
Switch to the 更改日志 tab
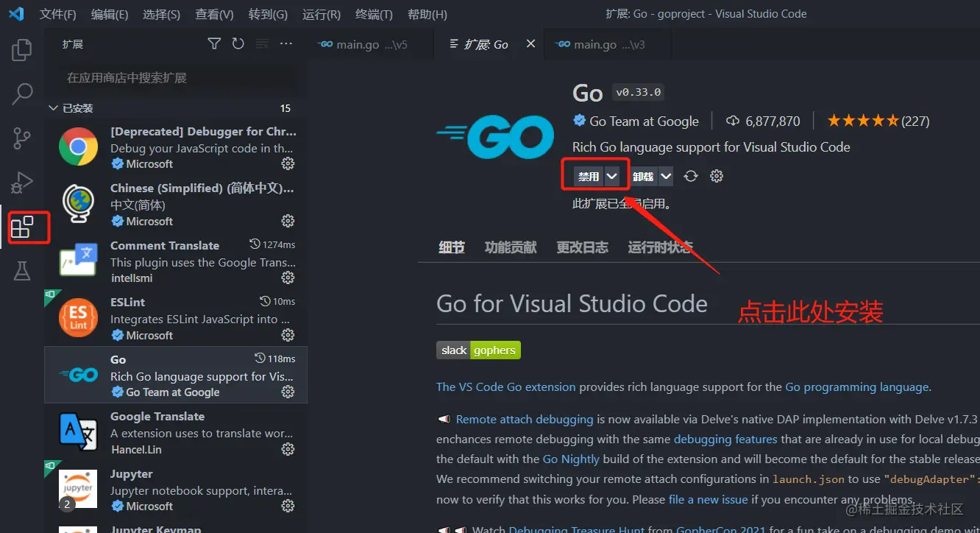[582, 247]
